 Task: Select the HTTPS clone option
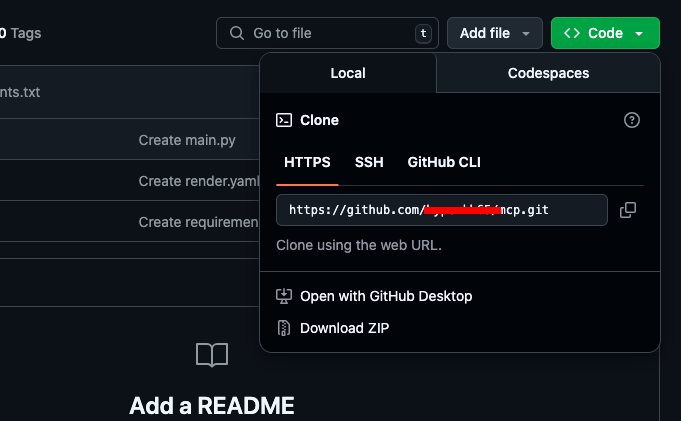tap(307, 162)
